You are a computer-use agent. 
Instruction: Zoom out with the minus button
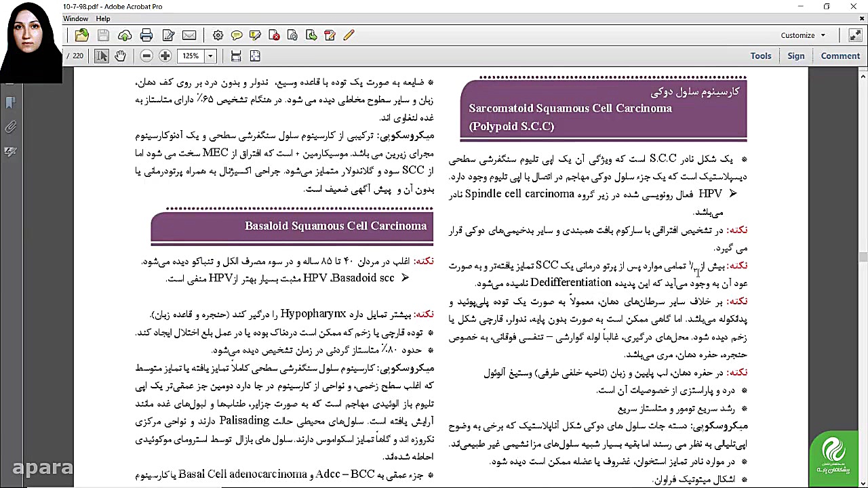(x=146, y=56)
